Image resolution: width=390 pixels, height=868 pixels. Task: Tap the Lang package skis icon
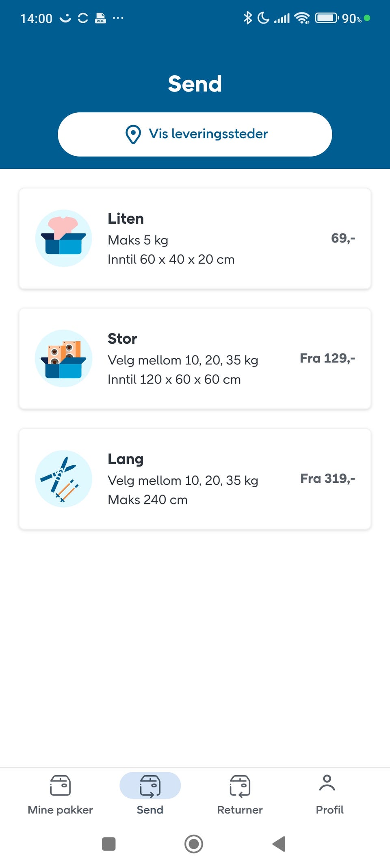[63, 479]
